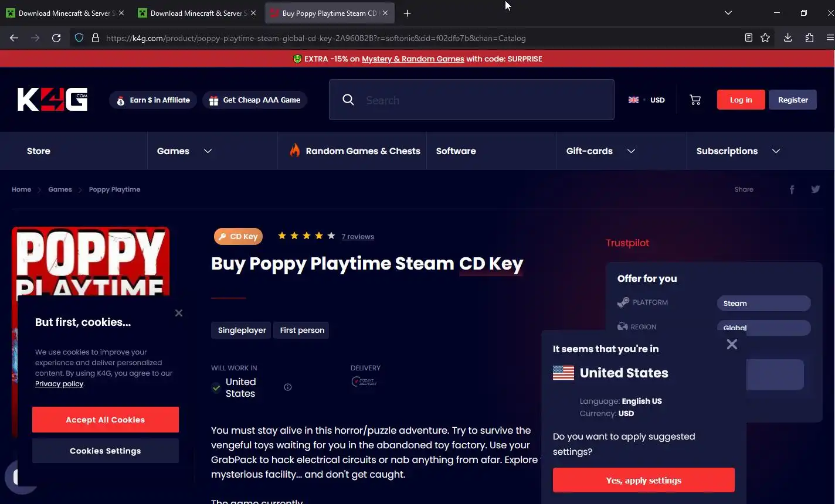The image size is (835, 504).
Task: Click the tracking protection shield icon
Action: click(79, 38)
